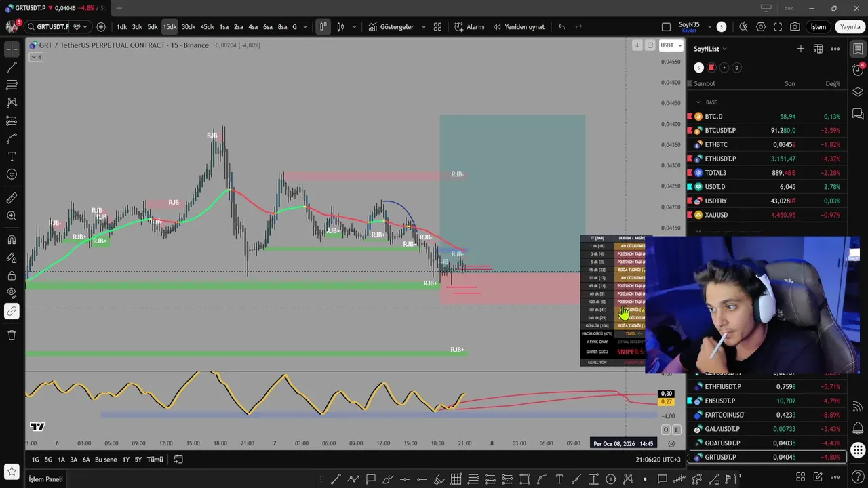Open the watchlist more options menu
868x488 pixels.
(x=835, y=49)
